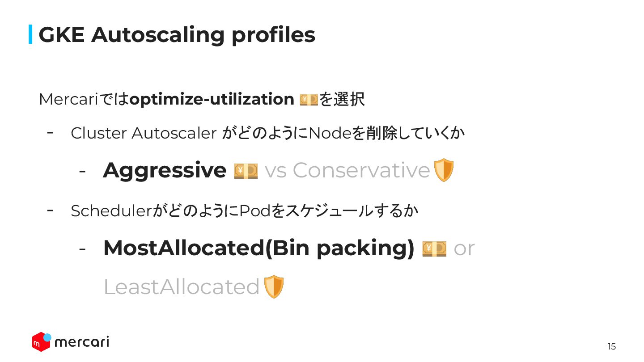Click the yen banknote emoji after Bin packing

(x=434, y=248)
